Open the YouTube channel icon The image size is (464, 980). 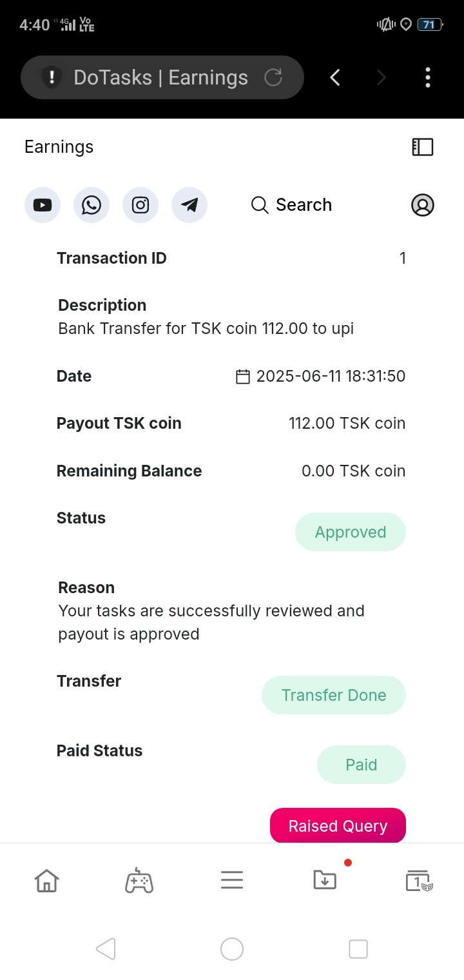pyautogui.click(x=43, y=205)
